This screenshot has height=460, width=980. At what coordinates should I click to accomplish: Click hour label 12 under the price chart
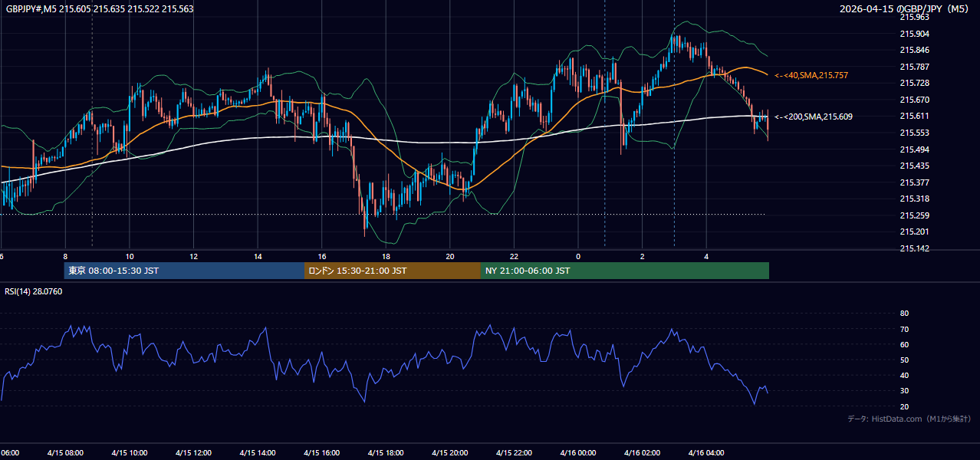click(x=193, y=256)
